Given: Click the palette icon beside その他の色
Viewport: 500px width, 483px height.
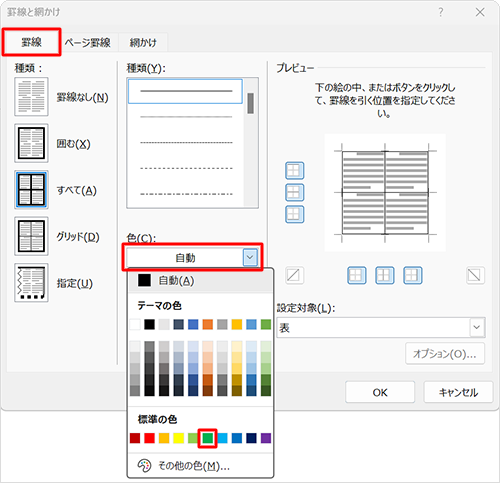Looking at the screenshot, I should [144, 466].
